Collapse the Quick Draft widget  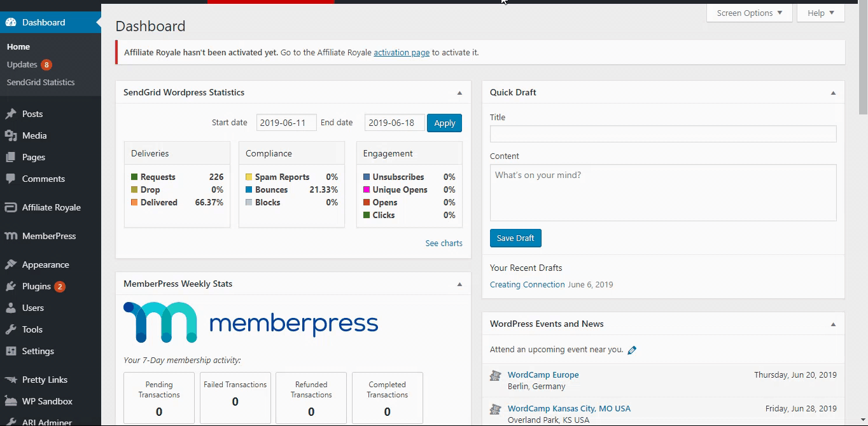click(x=833, y=93)
